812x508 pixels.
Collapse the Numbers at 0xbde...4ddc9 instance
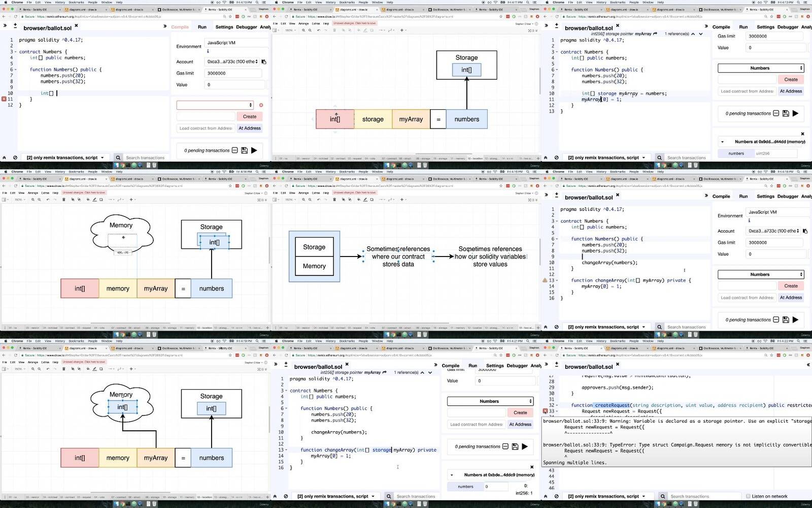pyautogui.click(x=452, y=475)
